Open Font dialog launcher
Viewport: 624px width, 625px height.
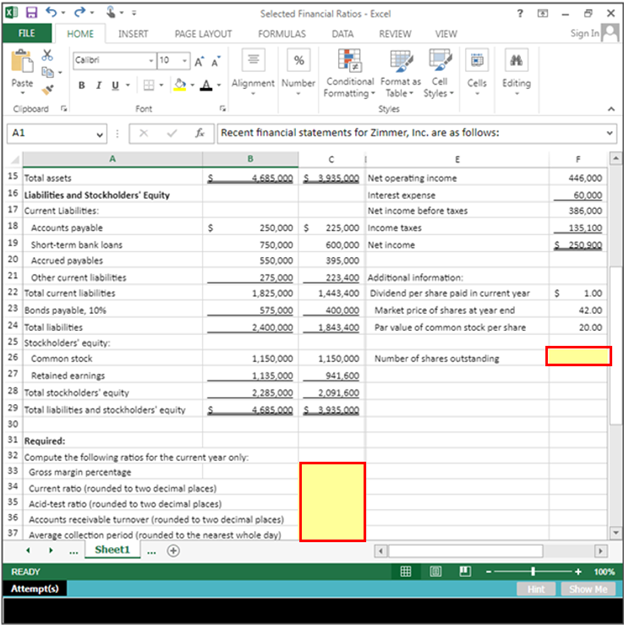coord(223,108)
